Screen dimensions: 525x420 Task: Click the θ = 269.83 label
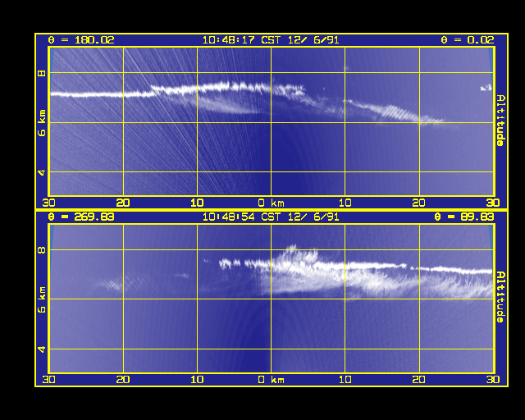point(81,217)
